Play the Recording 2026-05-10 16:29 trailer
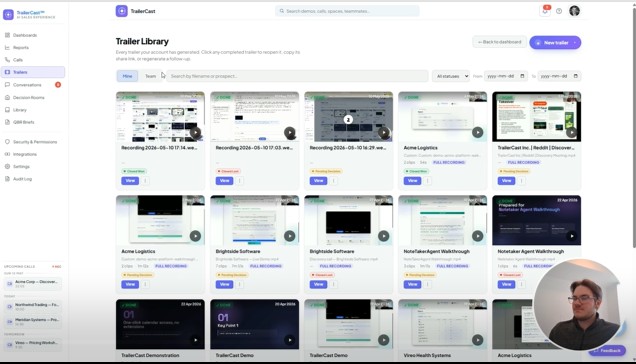 click(x=384, y=132)
